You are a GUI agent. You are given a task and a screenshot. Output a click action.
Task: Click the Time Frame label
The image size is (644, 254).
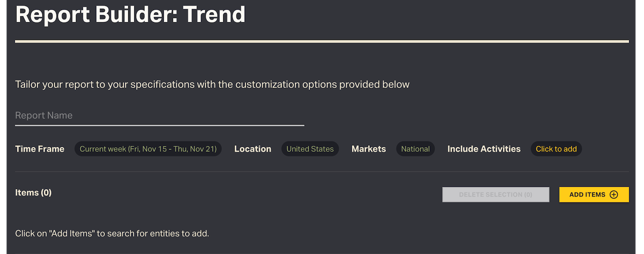[40, 149]
